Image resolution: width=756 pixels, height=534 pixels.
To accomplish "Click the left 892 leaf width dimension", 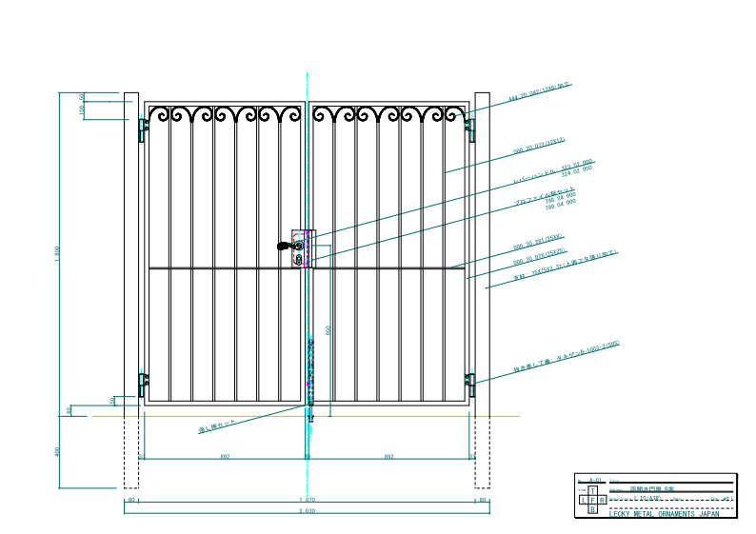I will pyautogui.click(x=225, y=458).
